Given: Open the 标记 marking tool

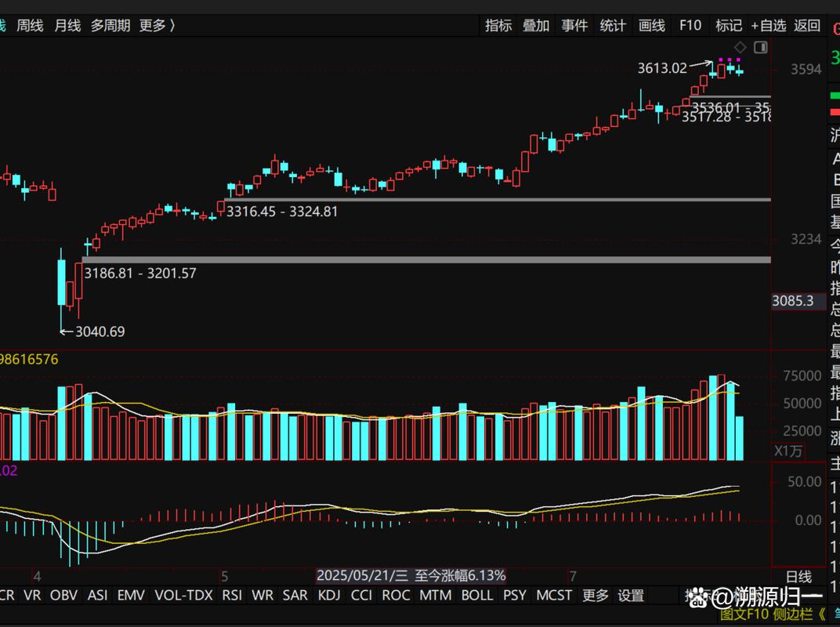Looking at the screenshot, I should [728, 26].
